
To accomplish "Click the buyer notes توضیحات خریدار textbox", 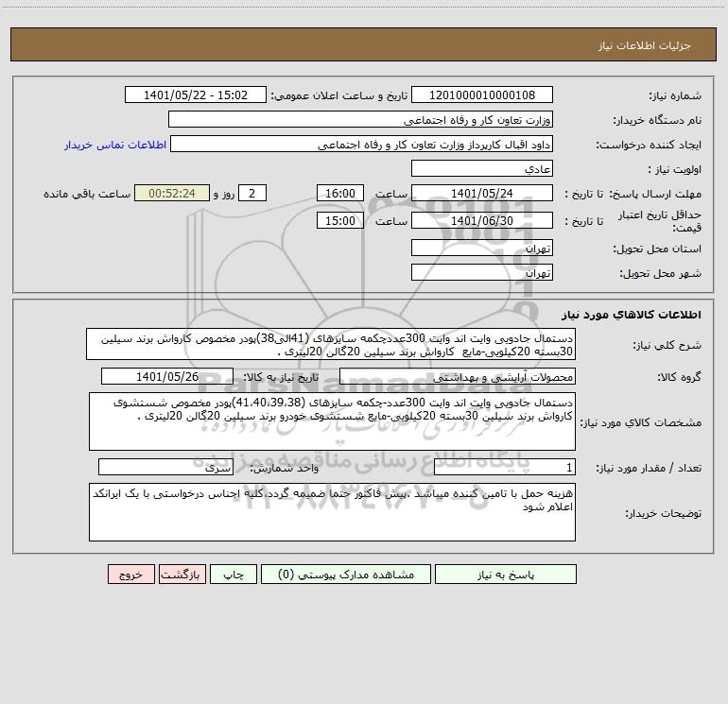I will [x=332, y=512].
